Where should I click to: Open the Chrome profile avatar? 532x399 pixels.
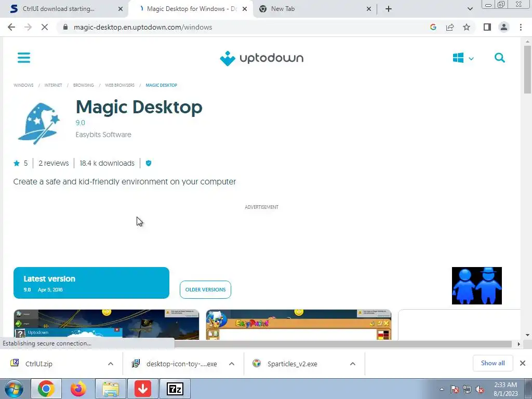[x=504, y=27]
